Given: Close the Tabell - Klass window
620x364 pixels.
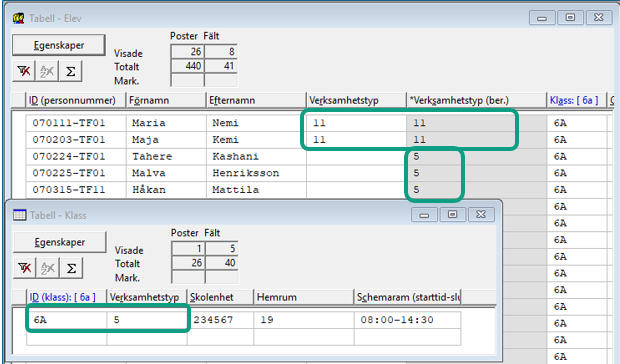Looking at the screenshot, I should coord(481,215).
